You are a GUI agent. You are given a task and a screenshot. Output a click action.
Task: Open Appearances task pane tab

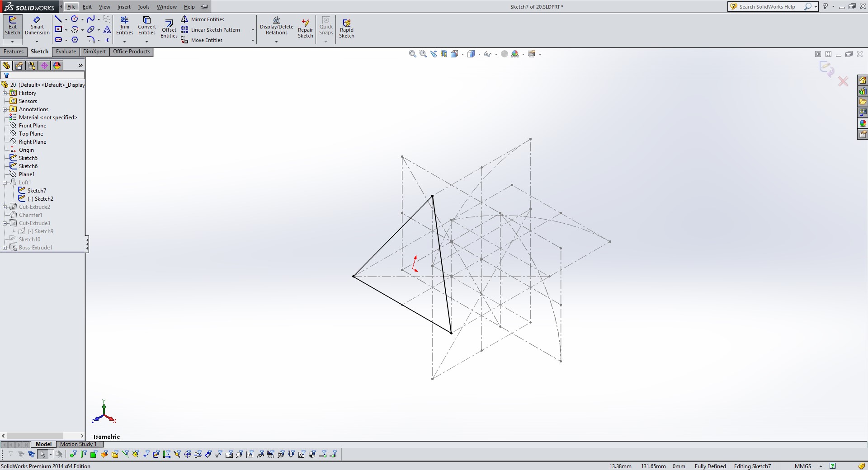[863, 123]
